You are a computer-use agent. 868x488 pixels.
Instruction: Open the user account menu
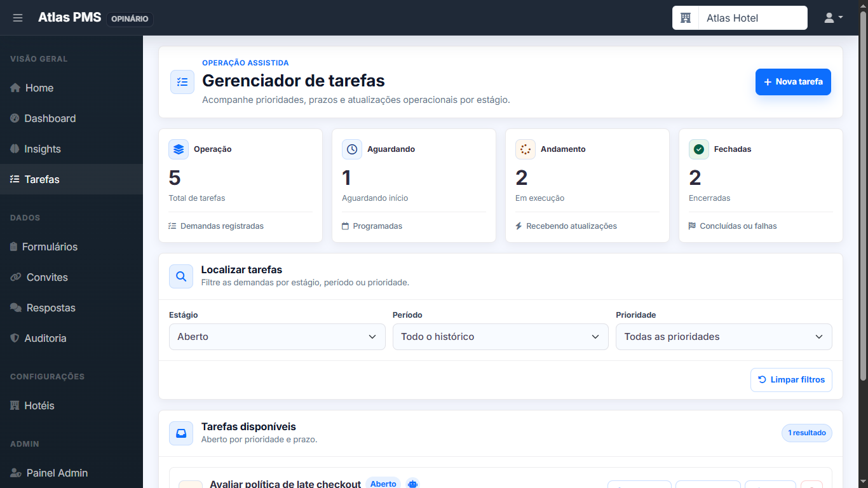[833, 18]
